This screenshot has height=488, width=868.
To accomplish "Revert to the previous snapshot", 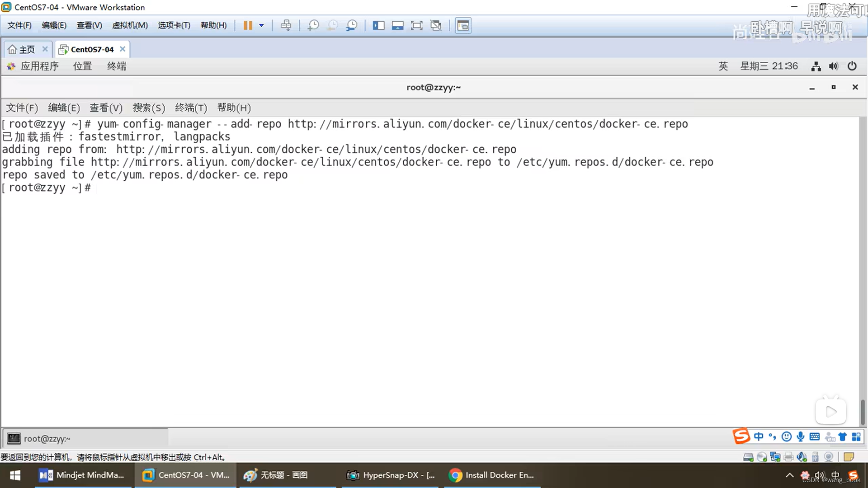I will click(x=332, y=25).
